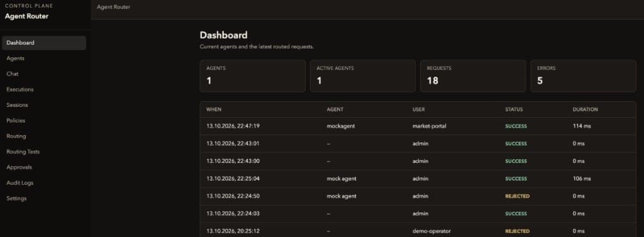Click the Dashboard page heading

pos(223,35)
